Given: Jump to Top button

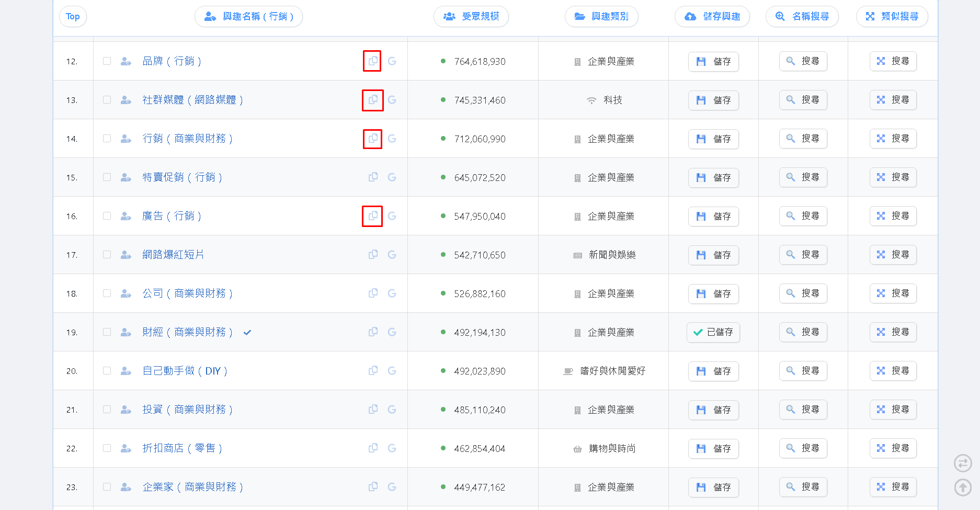Looking at the screenshot, I should tap(73, 16).
